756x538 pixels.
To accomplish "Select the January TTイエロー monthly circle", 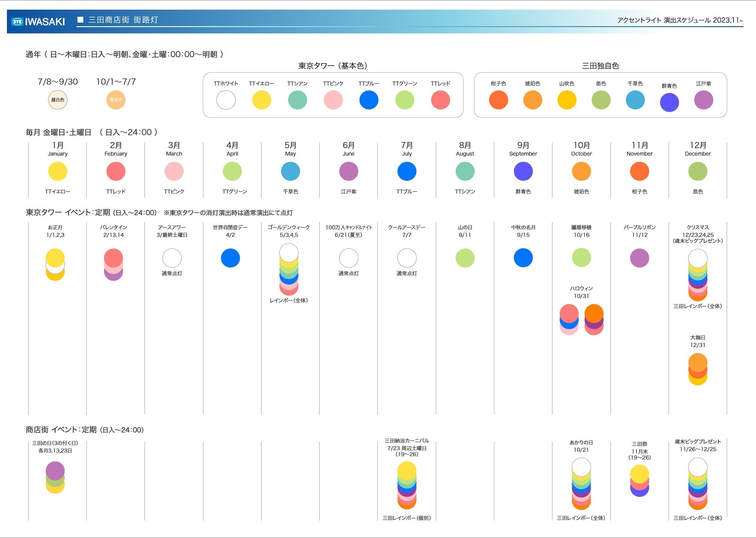I will (x=58, y=171).
